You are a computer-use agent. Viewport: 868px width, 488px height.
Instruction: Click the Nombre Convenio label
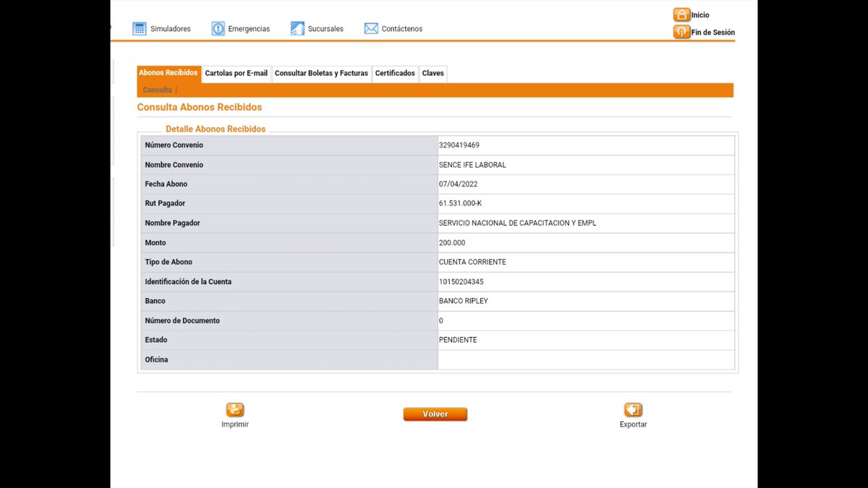coord(174,165)
